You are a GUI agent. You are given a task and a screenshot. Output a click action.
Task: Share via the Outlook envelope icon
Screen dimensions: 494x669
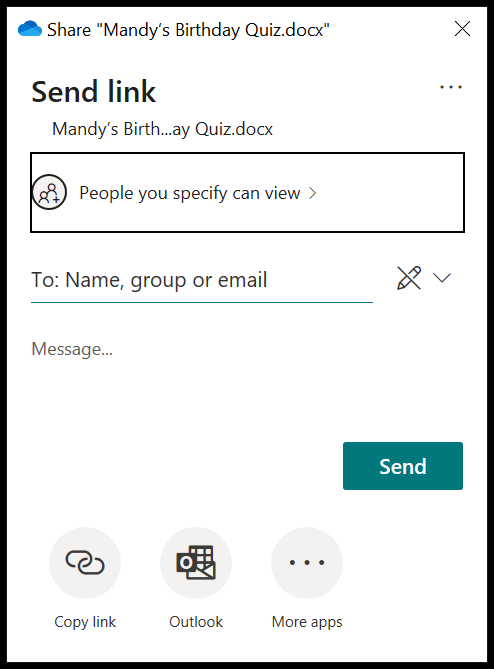coord(196,562)
